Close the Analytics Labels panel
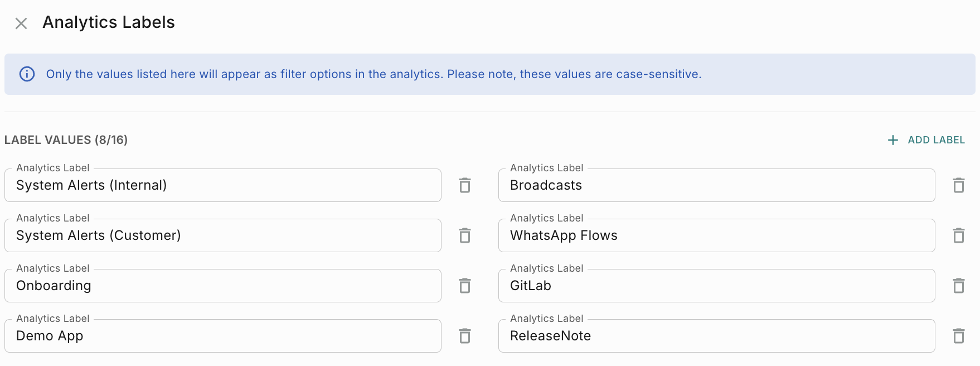This screenshot has width=980, height=366. (21, 23)
